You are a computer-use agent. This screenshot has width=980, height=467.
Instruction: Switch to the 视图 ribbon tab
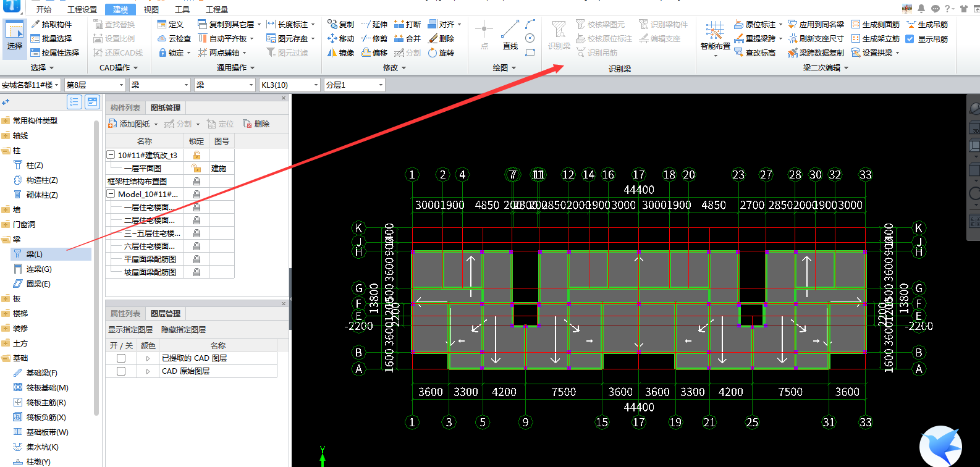tap(151, 9)
